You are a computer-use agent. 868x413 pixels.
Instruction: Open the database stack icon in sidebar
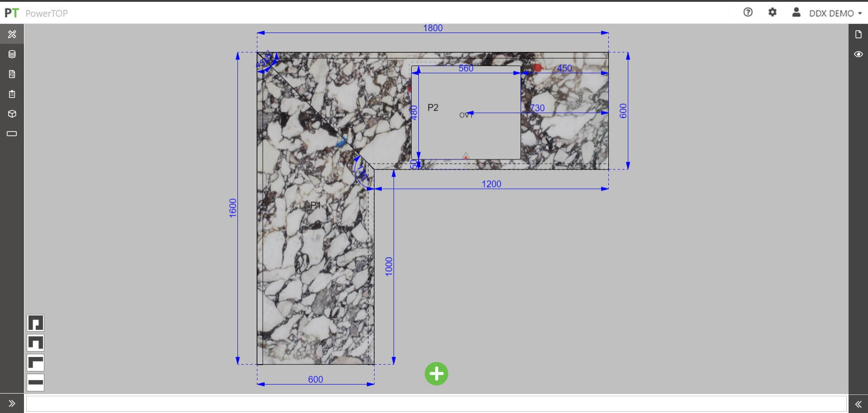pos(12,54)
